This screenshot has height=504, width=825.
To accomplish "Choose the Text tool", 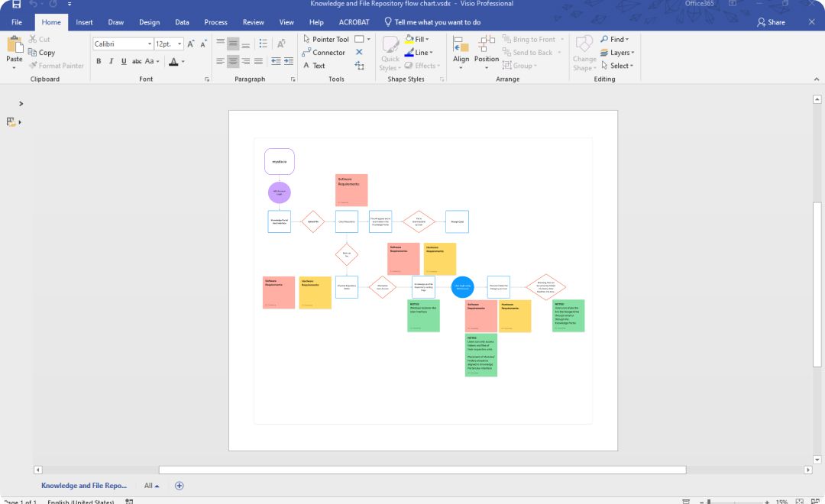I will (x=314, y=66).
